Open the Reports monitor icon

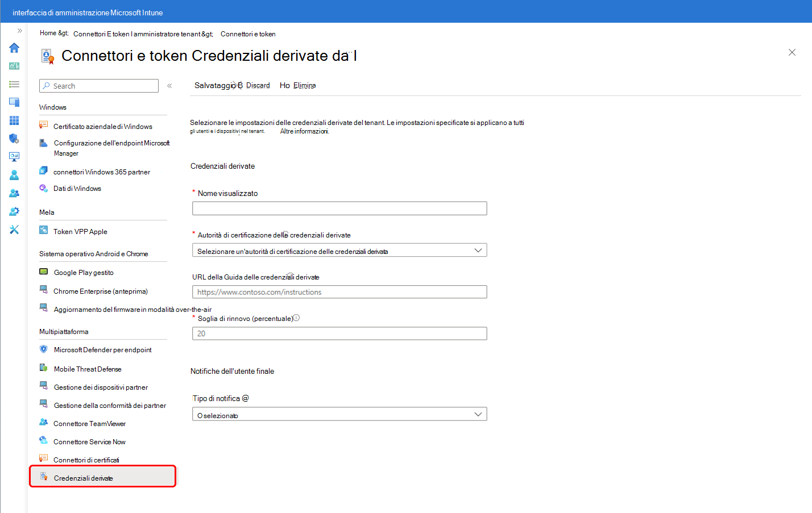click(14, 157)
